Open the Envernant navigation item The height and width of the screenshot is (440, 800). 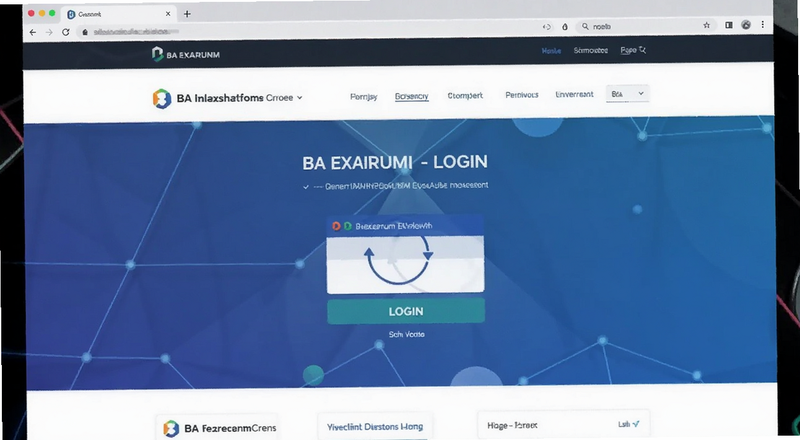(x=574, y=94)
